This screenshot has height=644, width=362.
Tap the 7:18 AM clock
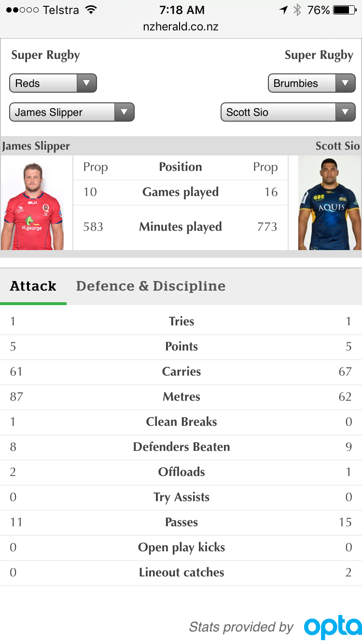coord(182,10)
